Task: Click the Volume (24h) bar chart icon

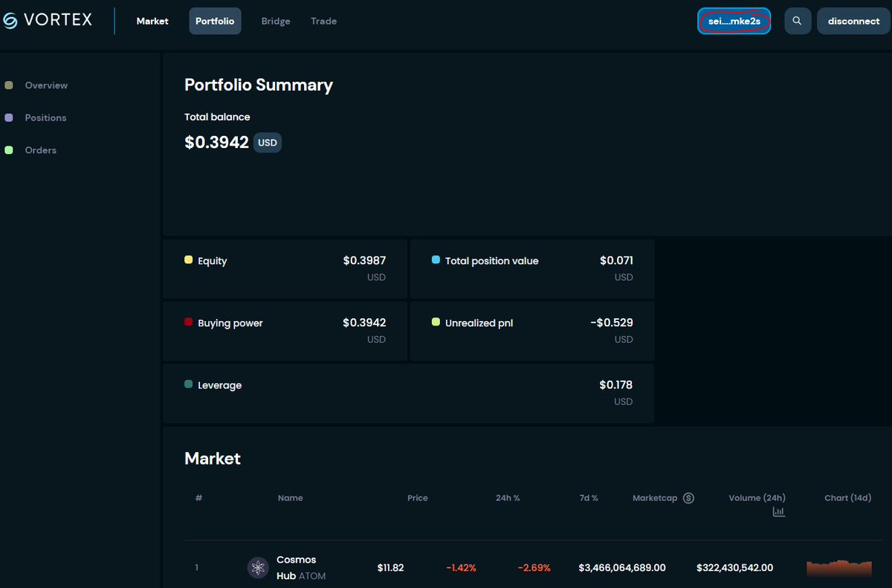Action: 778,512
